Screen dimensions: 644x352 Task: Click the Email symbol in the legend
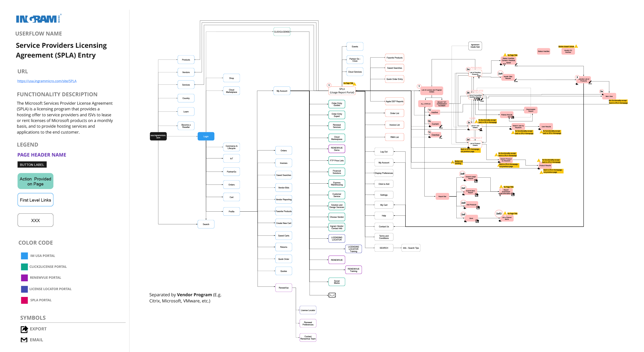[x=24, y=340]
